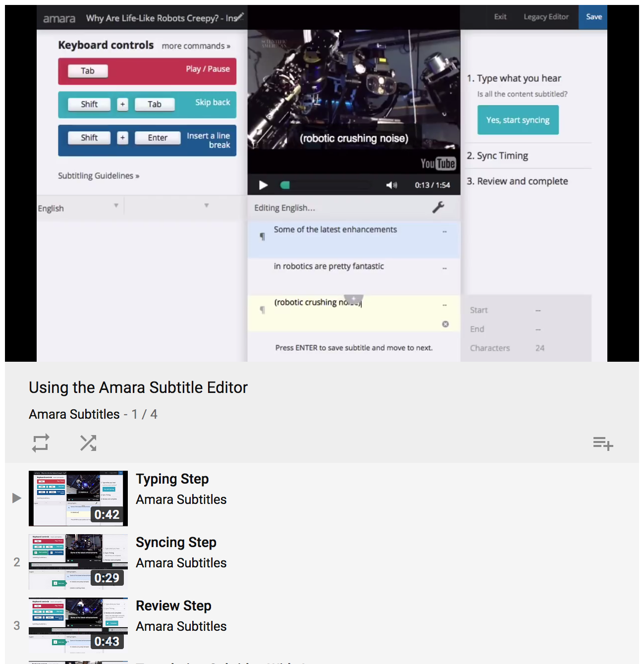
Task: Click the YouTube logo on video
Action: point(438,164)
